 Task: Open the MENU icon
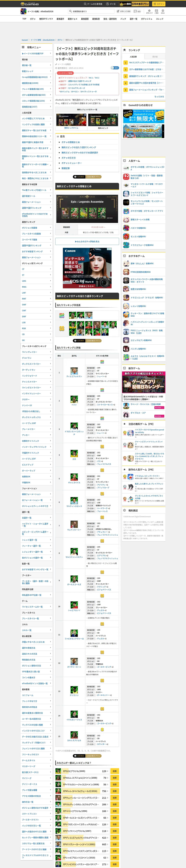click(x=163, y=11)
